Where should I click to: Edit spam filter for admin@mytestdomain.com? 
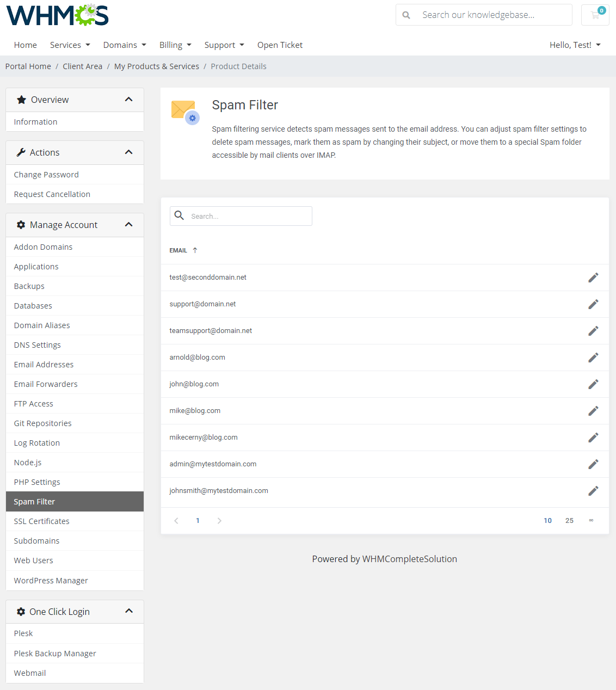(x=593, y=464)
